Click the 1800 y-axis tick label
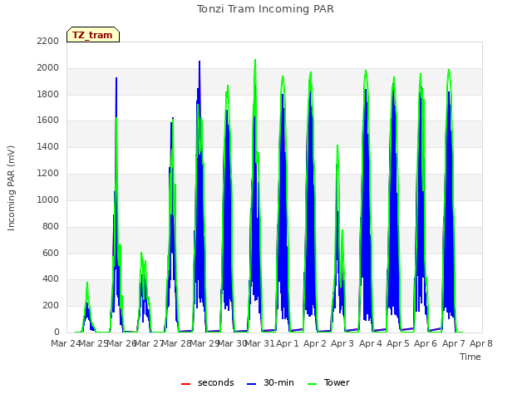Image resolution: width=532 pixels, height=399 pixels. coord(48,94)
